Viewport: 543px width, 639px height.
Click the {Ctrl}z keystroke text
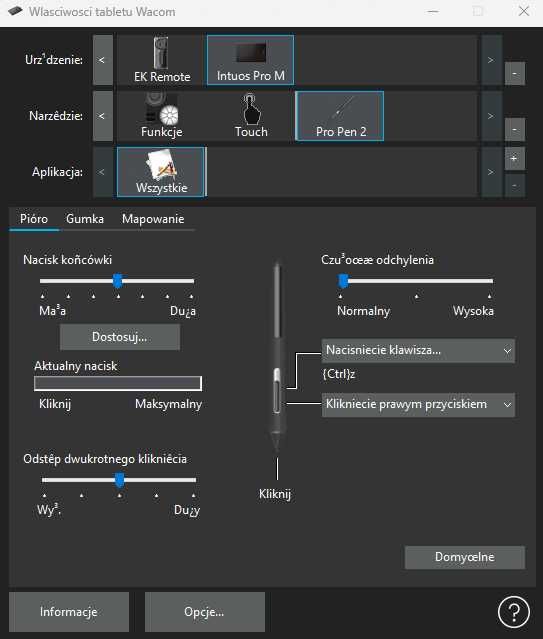(x=339, y=374)
